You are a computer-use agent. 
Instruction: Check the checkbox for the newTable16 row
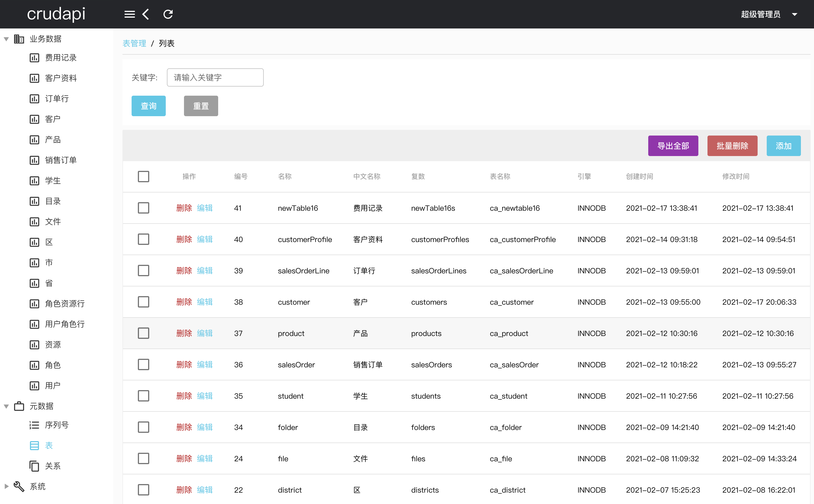click(x=143, y=208)
